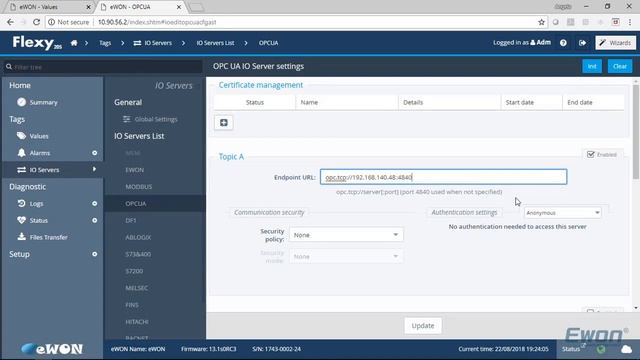Select EWON IO server

pyautogui.click(x=135, y=170)
